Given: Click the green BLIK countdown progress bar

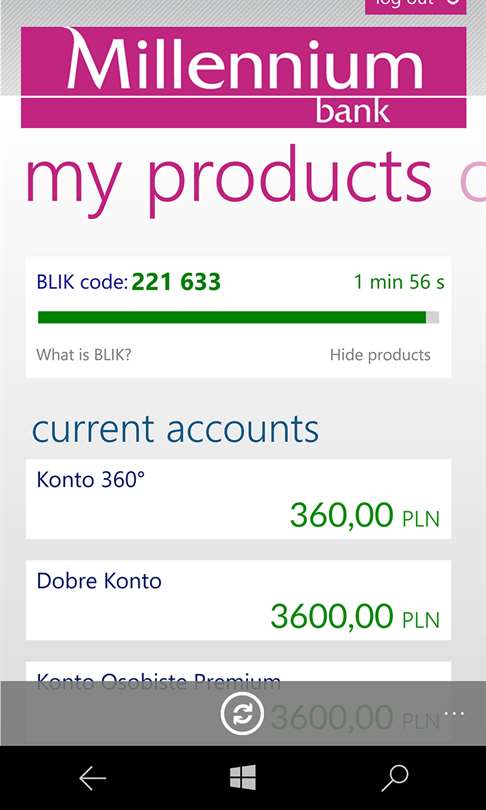Looking at the screenshot, I should tap(239, 317).
